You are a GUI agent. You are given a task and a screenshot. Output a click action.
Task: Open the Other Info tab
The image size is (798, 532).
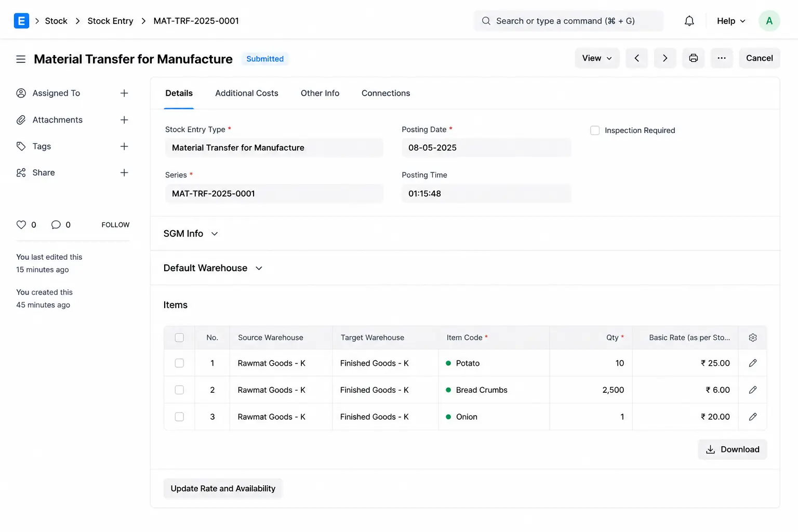click(320, 94)
